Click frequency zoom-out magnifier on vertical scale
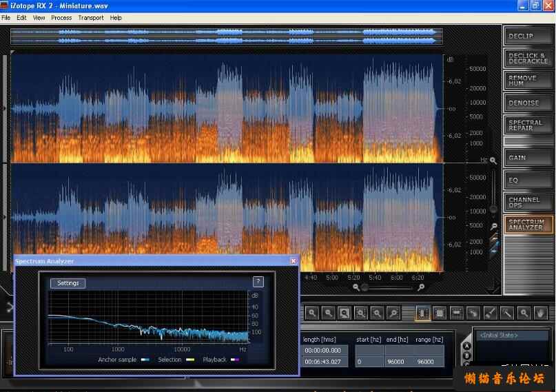 click(493, 227)
